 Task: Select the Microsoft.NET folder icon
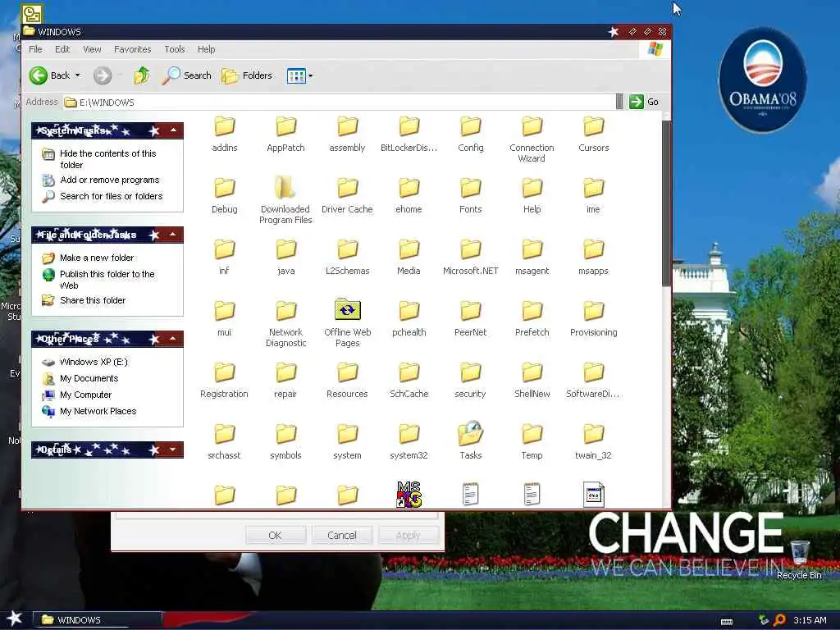[470, 249]
